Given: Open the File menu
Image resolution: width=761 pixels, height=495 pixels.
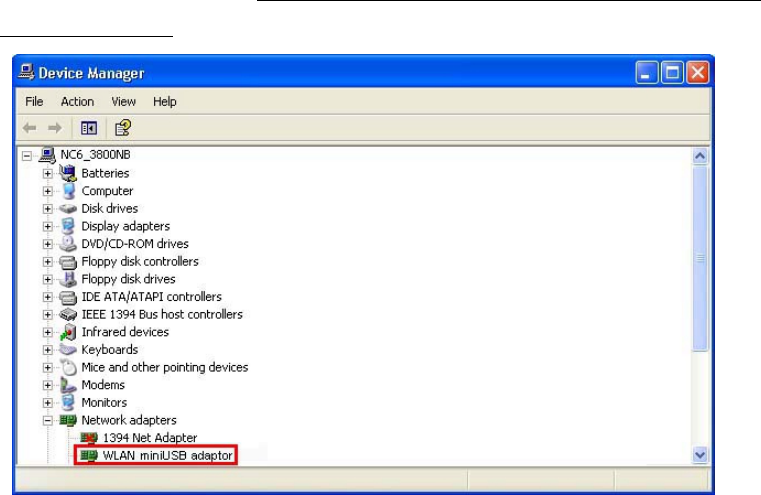Looking at the screenshot, I should (x=34, y=101).
